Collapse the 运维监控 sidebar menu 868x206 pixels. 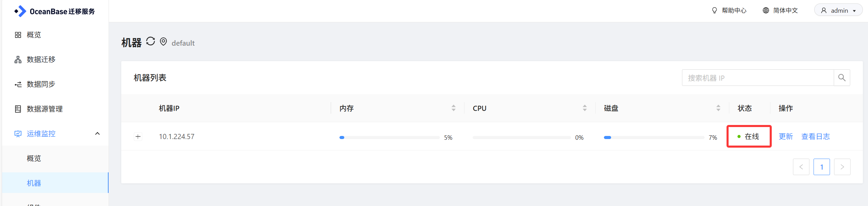[97, 134]
